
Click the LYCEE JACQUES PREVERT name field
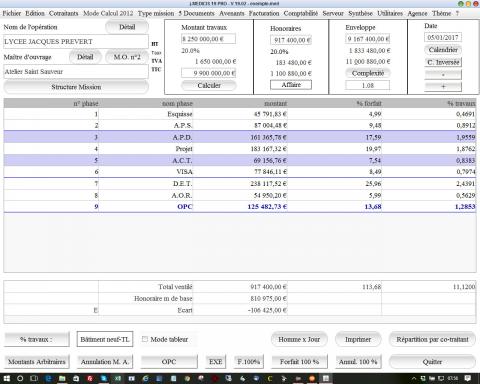[x=76, y=42]
